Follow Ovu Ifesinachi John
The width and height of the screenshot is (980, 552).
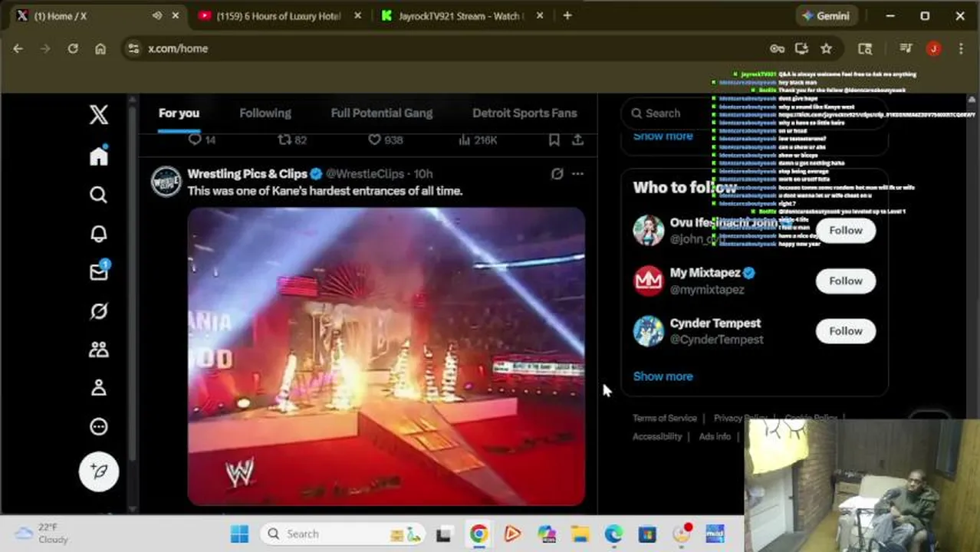(846, 230)
